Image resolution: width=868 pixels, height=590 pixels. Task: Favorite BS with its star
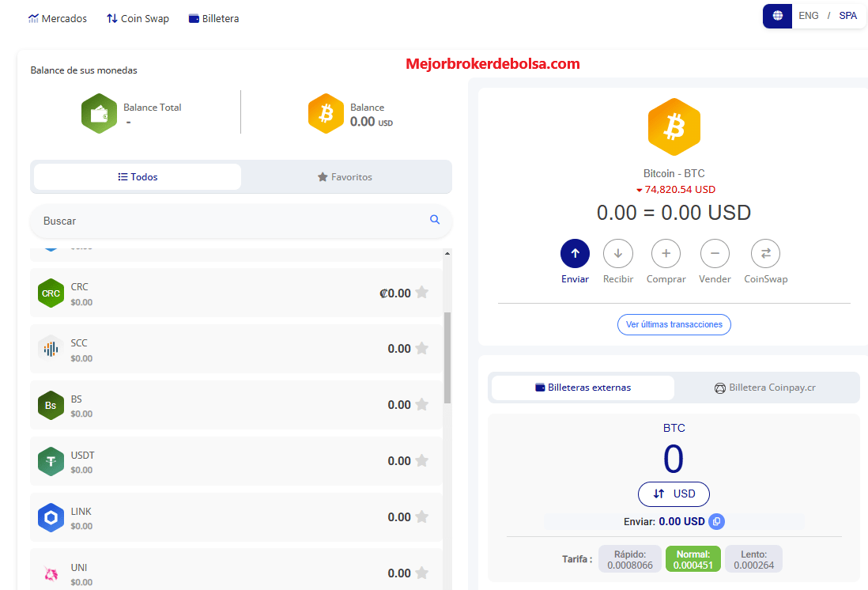422,404
